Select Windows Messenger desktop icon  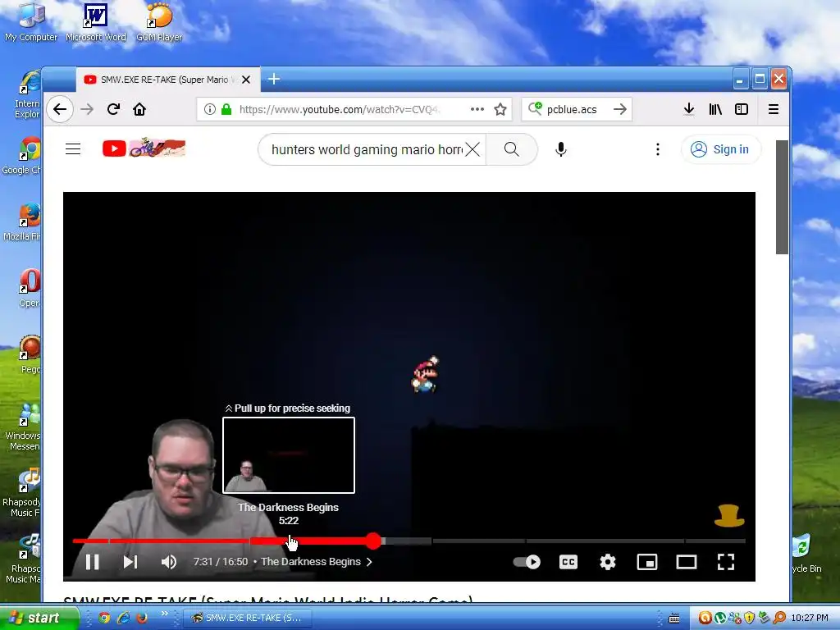point(23,427)
